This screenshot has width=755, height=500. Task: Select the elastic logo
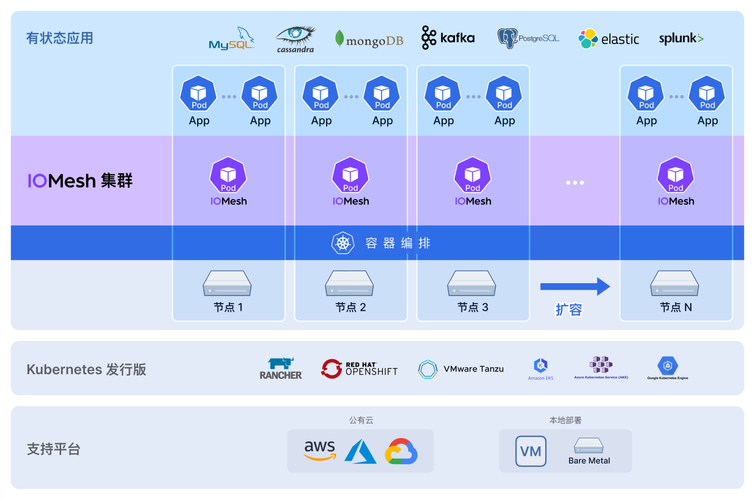[x=608, y=39]
